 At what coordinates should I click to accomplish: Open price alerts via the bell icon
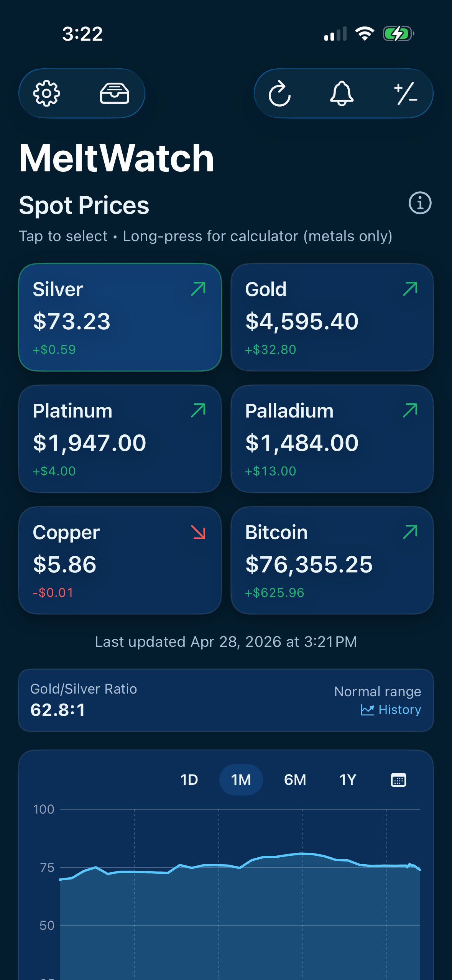click(x=342, y=93)
